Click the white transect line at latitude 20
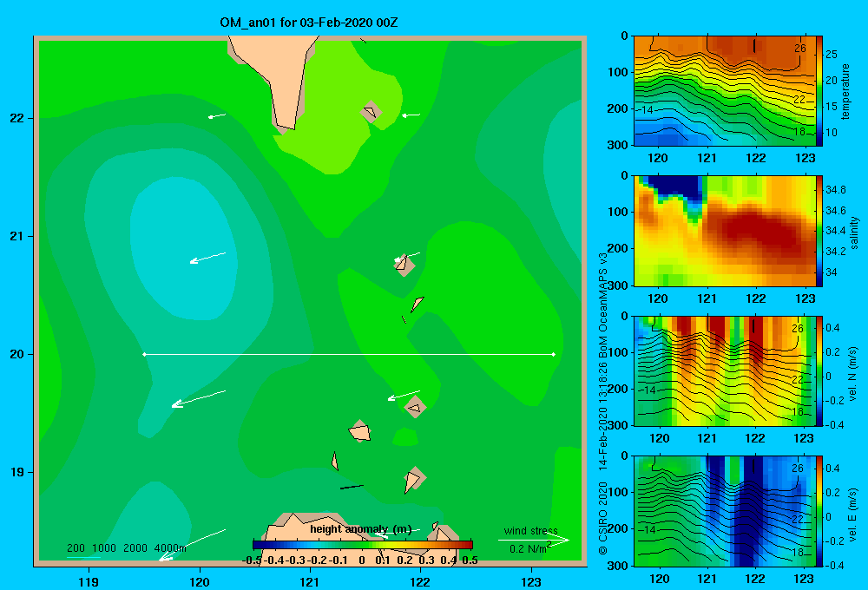The height and width of the screenshot is (590, 868). pyautogui.click(x=349, y=354)
